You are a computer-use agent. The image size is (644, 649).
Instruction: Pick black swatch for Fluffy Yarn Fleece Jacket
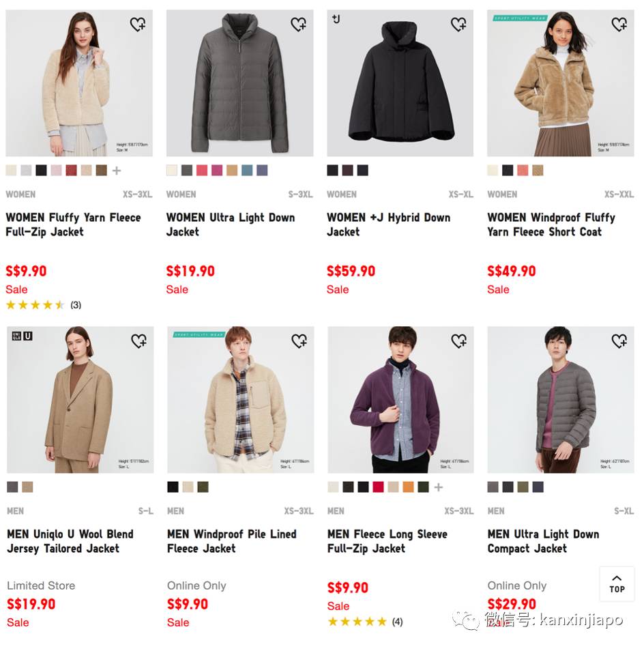42,171
